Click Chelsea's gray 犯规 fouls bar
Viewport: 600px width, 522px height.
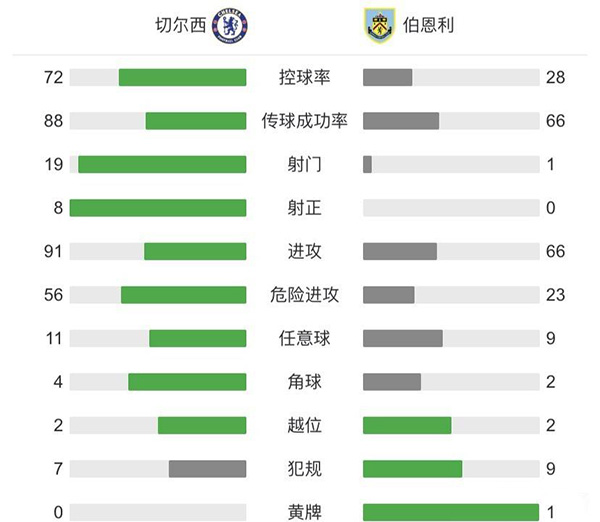point(207,469)
